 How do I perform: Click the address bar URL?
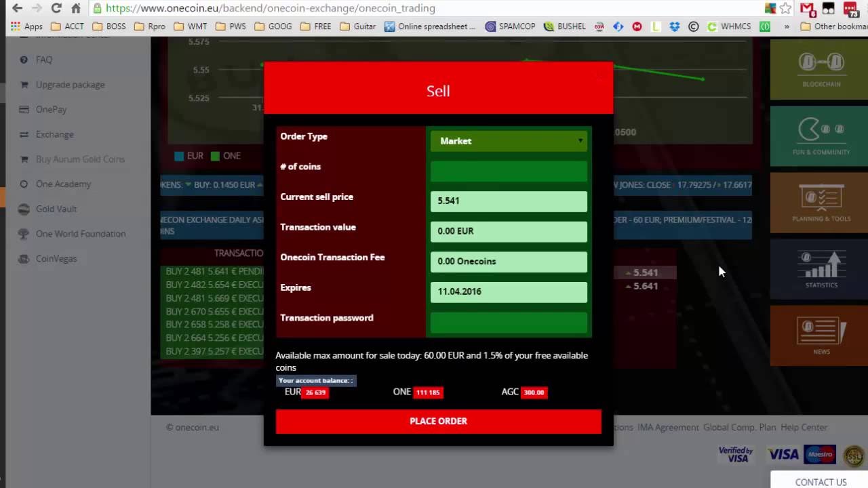[271, 9]
